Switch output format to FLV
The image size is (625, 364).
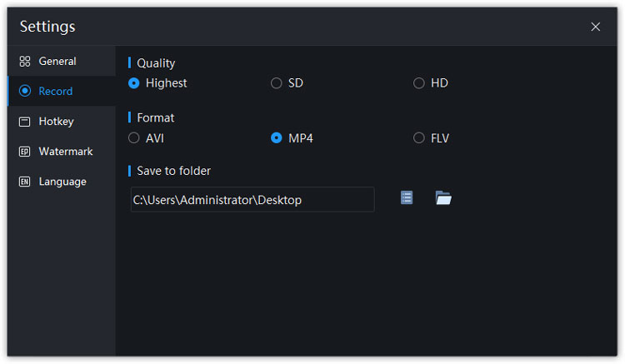[419, 138]
